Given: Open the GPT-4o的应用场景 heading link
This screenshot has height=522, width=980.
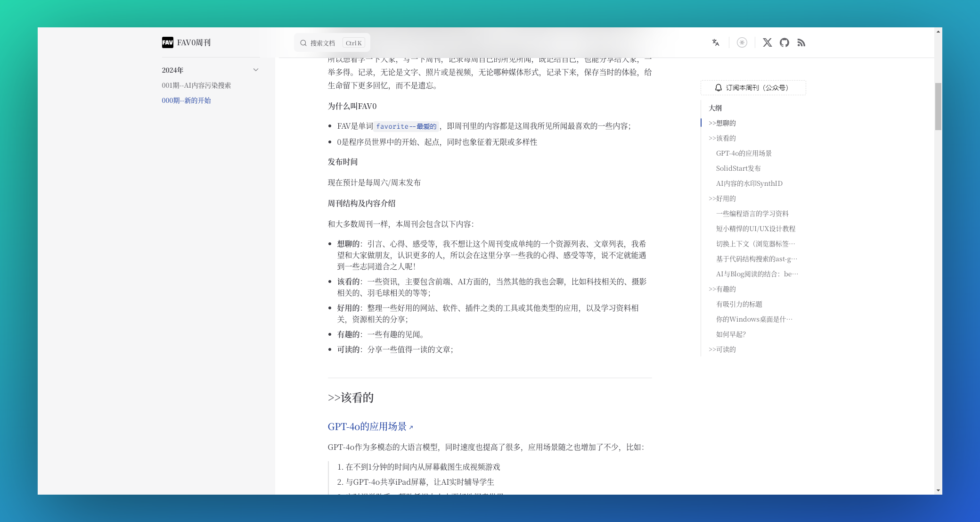Looking at the screenshot, I should (x=367, y=426).
